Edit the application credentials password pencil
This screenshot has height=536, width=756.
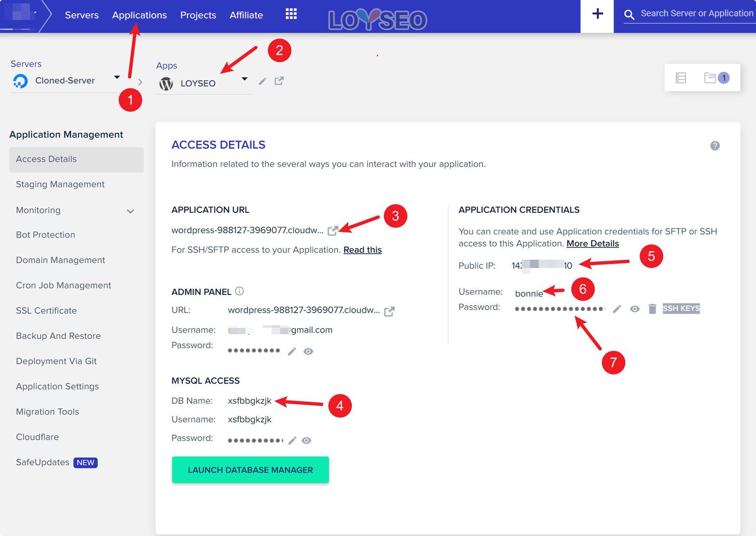(x=617, y=309)
